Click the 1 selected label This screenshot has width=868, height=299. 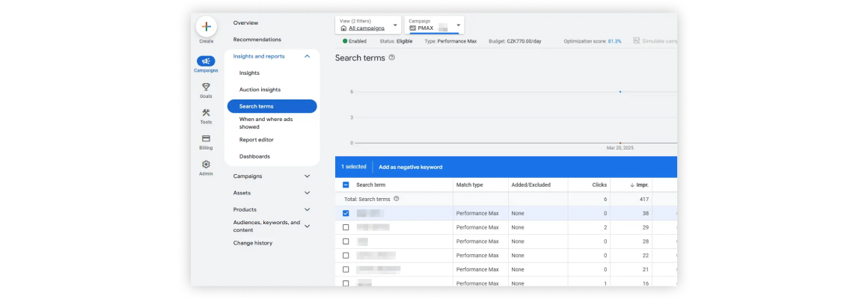pyautogui.click(x=353, y=167)
